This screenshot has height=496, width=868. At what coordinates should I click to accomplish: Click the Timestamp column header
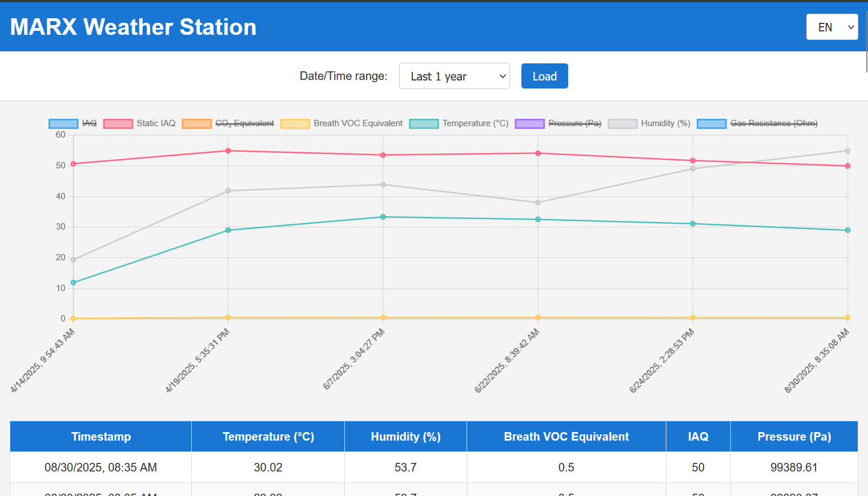click(101, 437)
